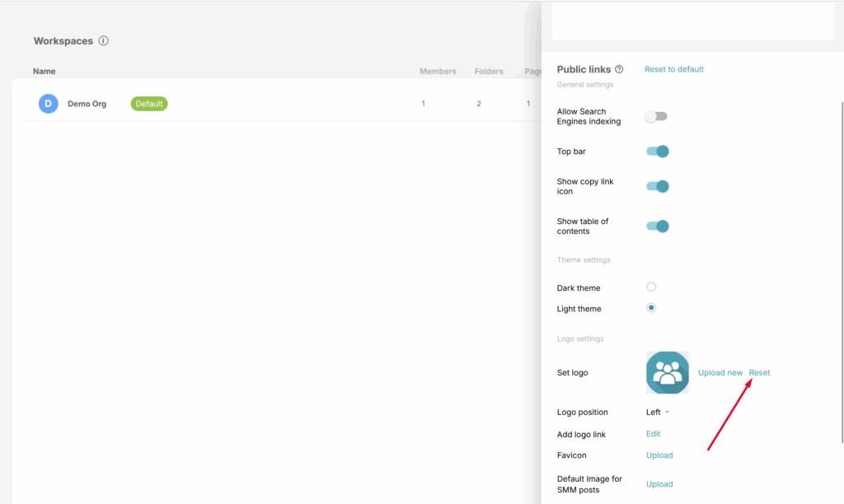844x504 pixels.
Task: Toggle Show table of contents off
Action: point(657,226)
